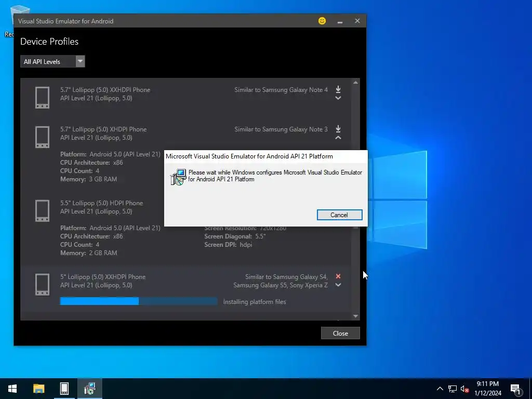The width and height of the screenshot is (532, 399).
Task: Switch to emulator app in taskbar
Action: pos(64,389)
